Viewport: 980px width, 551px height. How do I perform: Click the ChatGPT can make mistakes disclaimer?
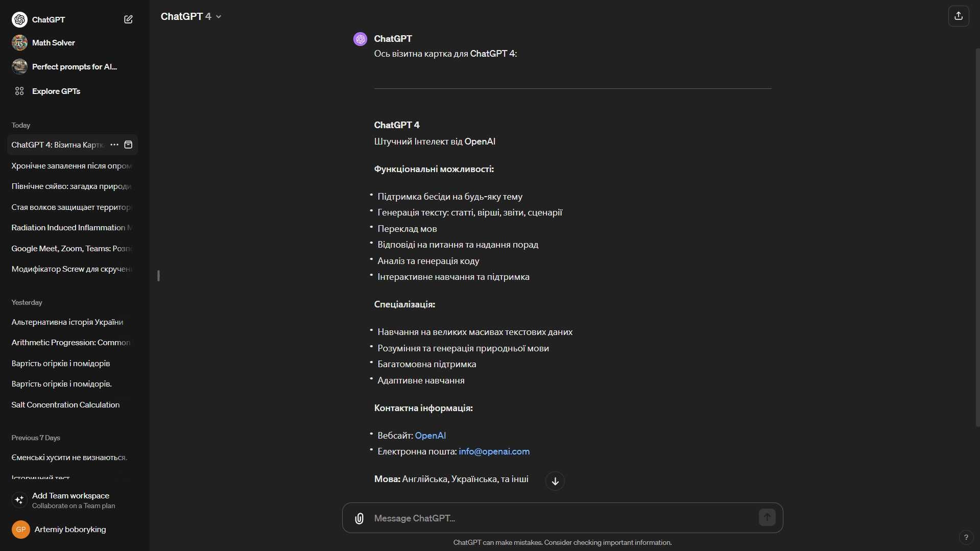562,543
